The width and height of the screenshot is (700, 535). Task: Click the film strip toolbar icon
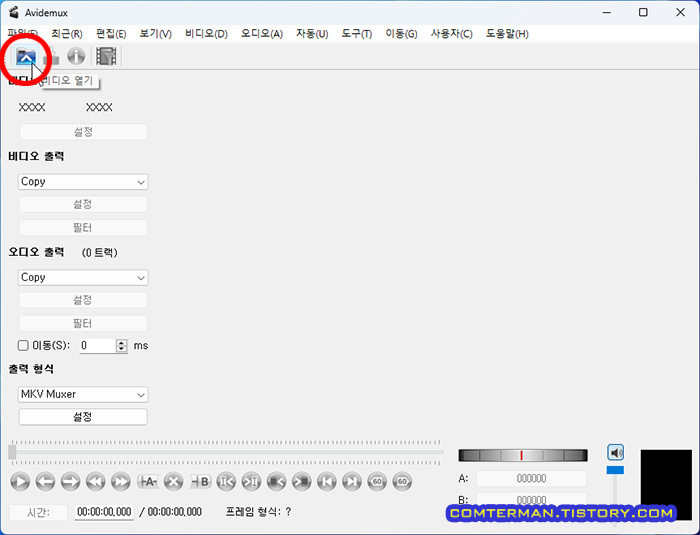[106, 56]
